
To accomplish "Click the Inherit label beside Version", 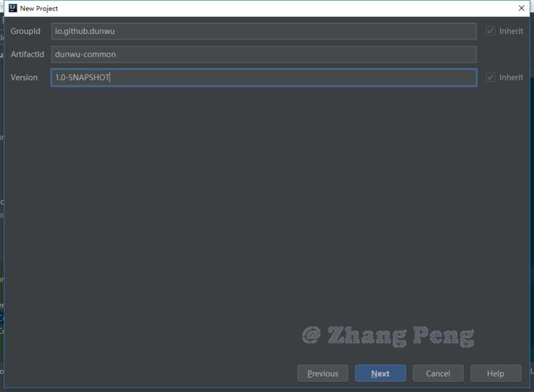I will coord(511,77).
